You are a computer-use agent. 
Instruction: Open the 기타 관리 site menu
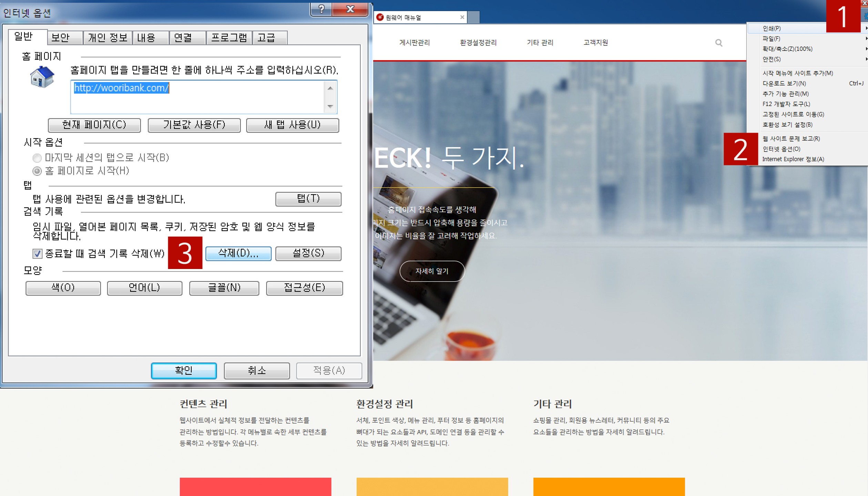point(540,43)
